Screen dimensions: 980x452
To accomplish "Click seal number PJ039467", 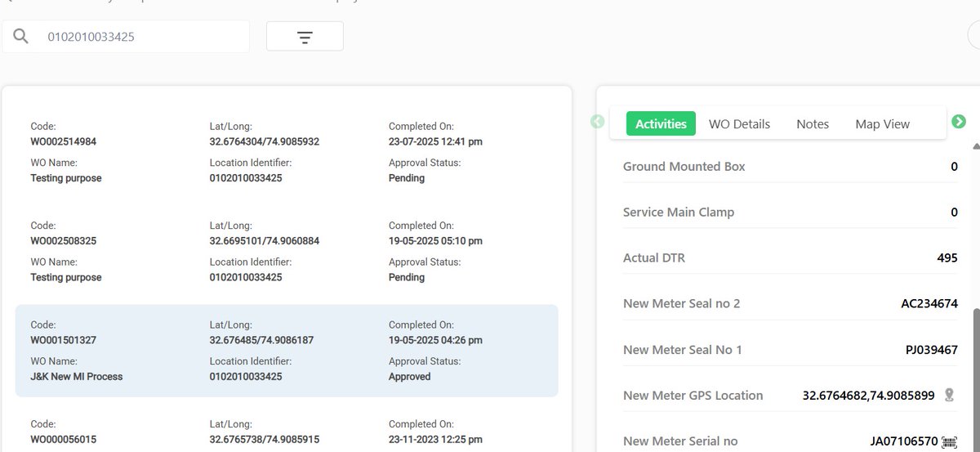I will [x=932, y=350].
